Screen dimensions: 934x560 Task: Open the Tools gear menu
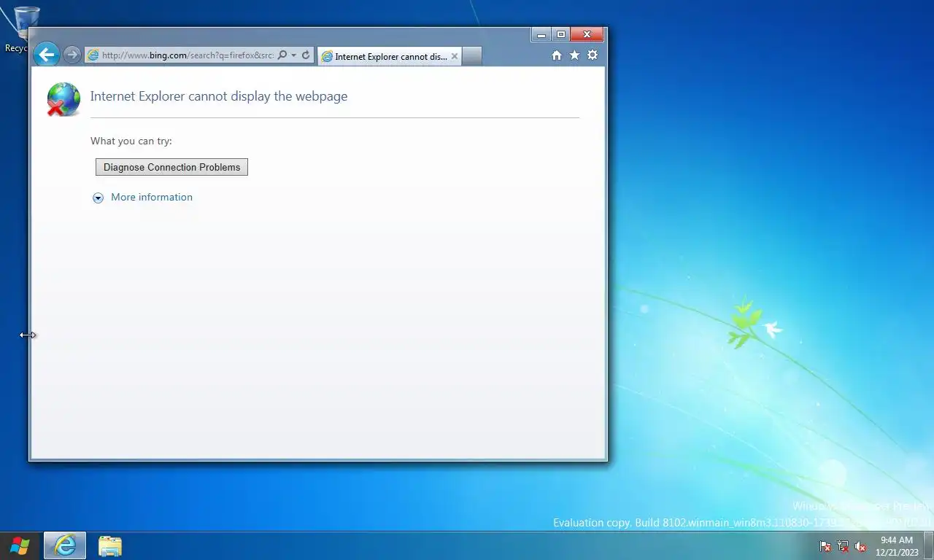click(593, 55)
